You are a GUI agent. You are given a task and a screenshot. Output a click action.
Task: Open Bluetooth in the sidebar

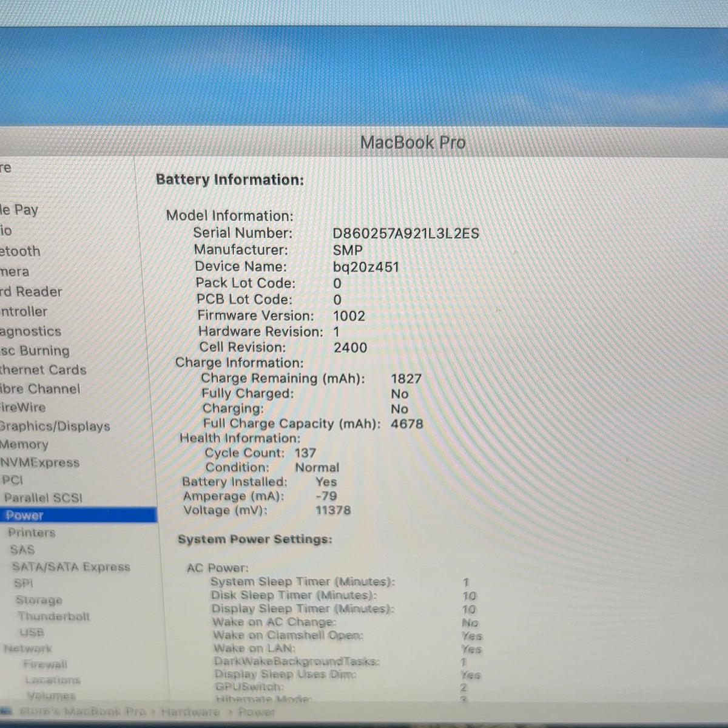point(20,251)
